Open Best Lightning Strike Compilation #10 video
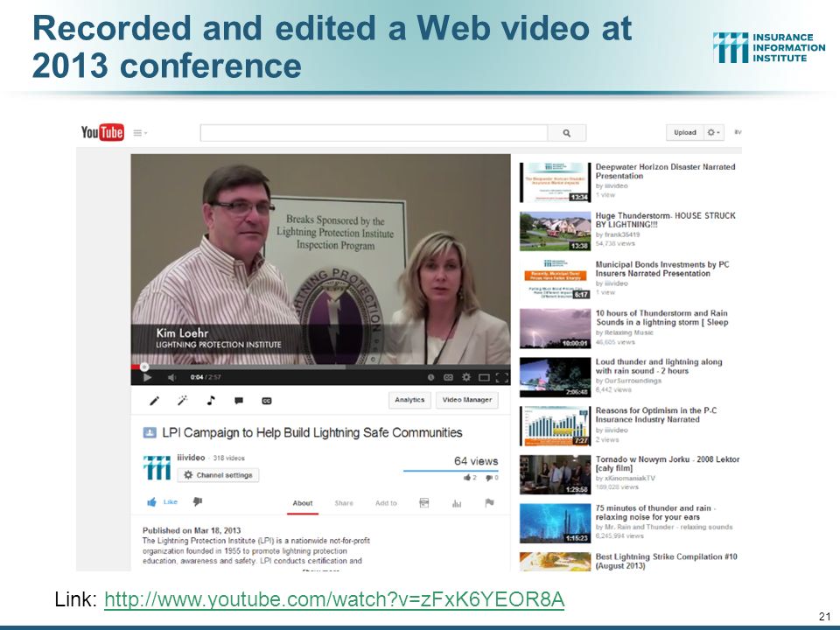Image resolution: width=840 pixels, height=630 pixels. pyautogui.click(x=667, y=561)
